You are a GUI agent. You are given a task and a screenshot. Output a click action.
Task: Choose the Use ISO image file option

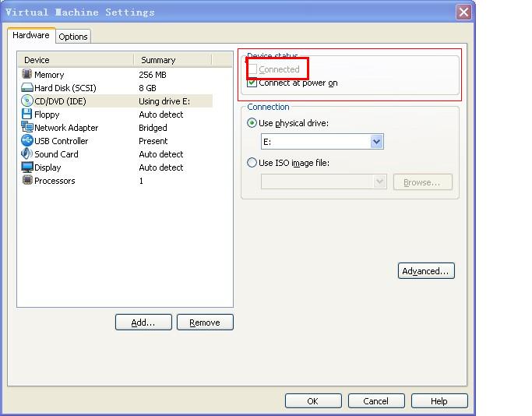(252, 163)
